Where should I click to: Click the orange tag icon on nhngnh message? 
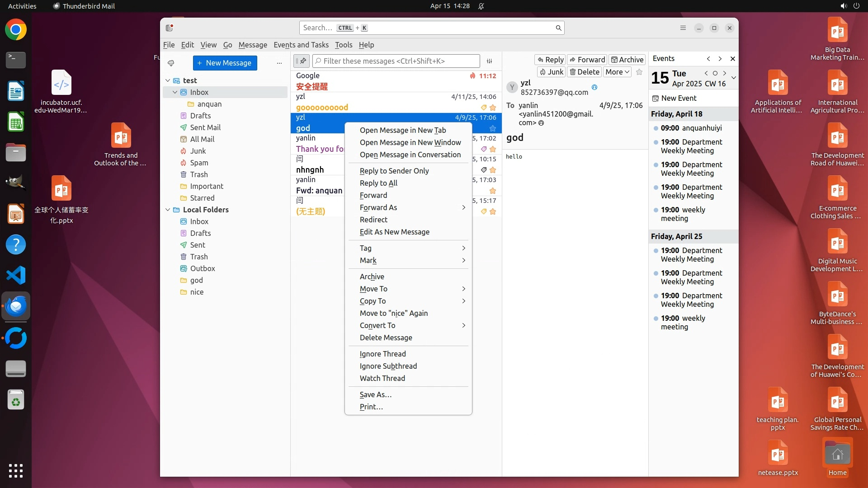click(483, 170)
